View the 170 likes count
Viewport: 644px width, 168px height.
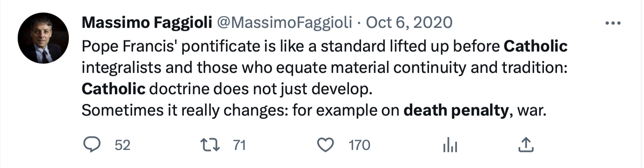coord(359,145)
